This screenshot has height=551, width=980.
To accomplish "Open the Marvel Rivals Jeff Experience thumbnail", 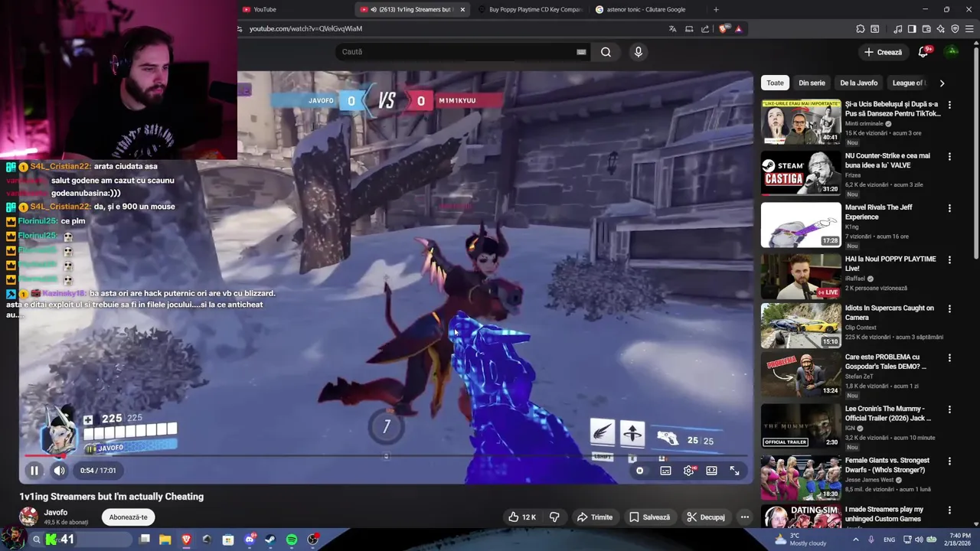I will 801,225.
